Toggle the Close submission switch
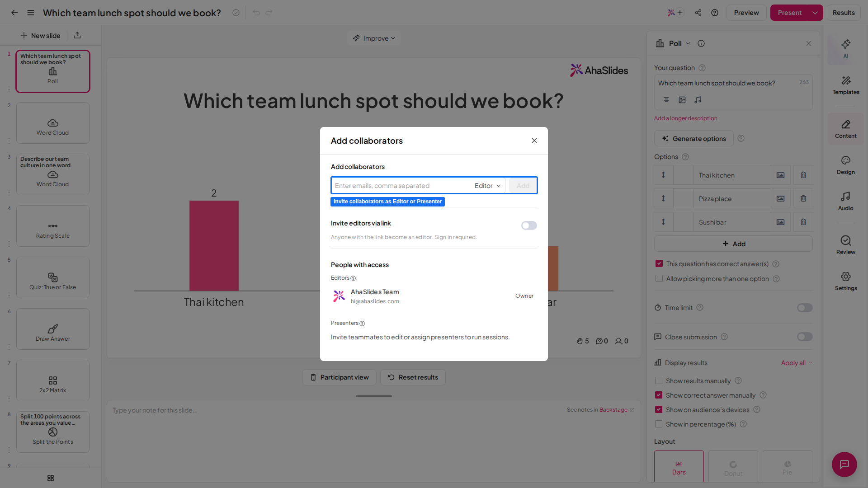Viewport: 868px width, 488px height. 805,337
